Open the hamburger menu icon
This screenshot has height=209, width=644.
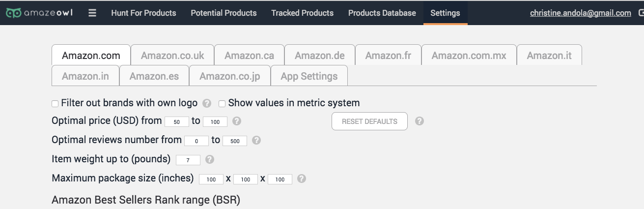pos(92,13)
